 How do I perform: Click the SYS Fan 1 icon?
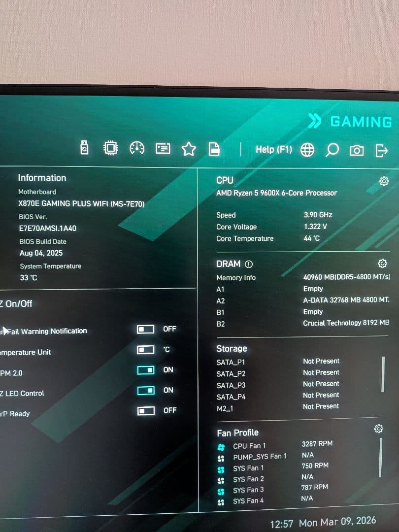(221, 470)
